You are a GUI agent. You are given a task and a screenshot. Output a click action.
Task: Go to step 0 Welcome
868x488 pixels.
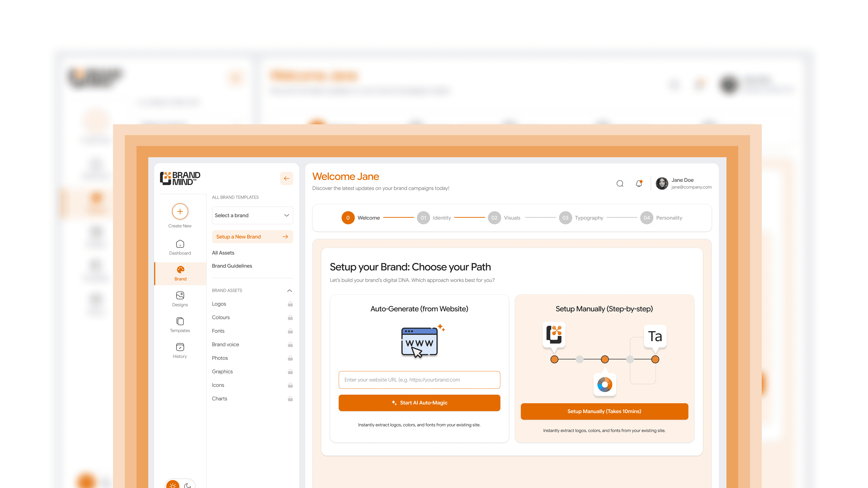click(x=361, y=218)
